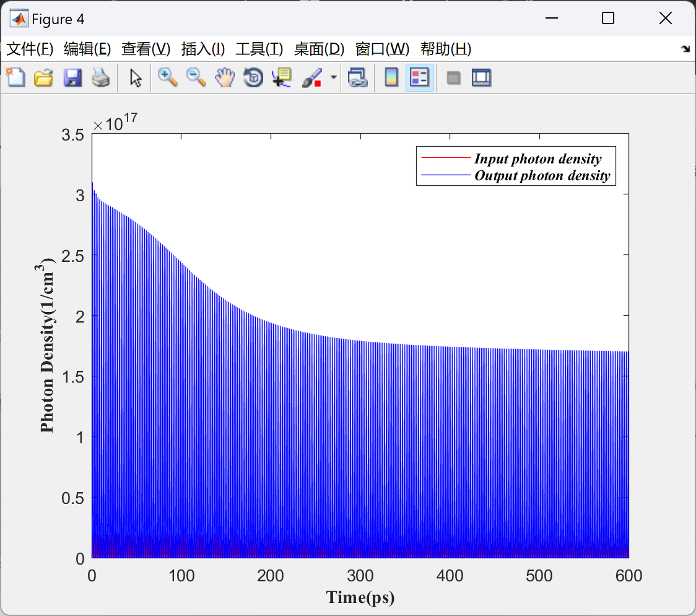
Task: Open the 帮助(H) menu
Action: (x=446, y=49)
